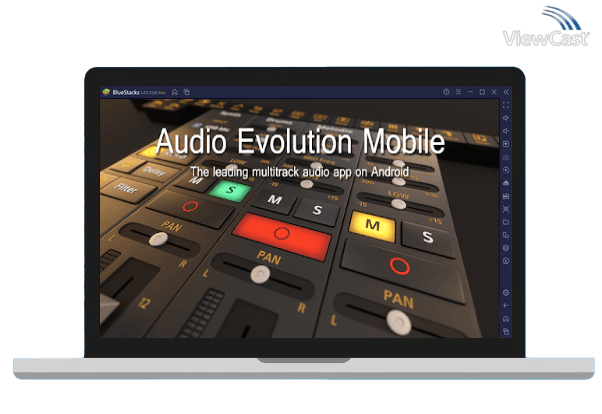Open the BlueStacks home screen from title bar
The width and height of the screenshot is (602, 414).
(x=175, y=92)
